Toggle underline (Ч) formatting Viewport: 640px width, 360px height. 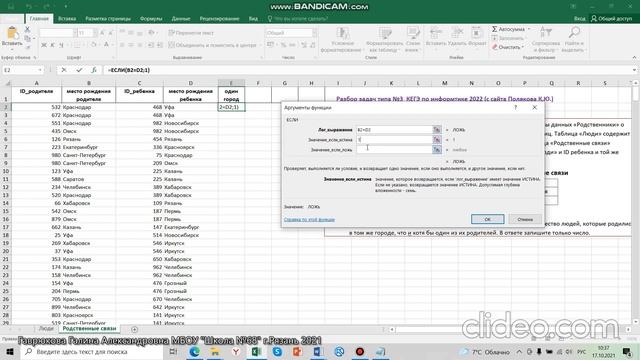coord(61,45)
